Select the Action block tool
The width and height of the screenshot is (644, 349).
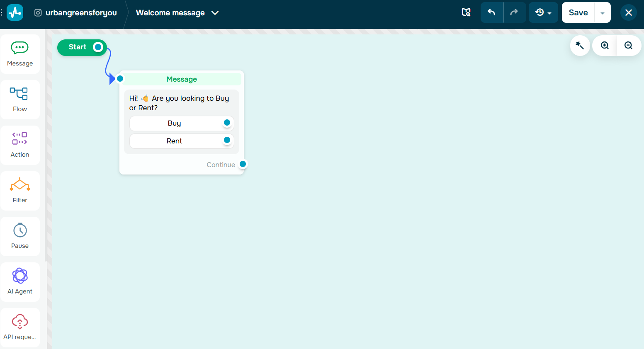19,145
